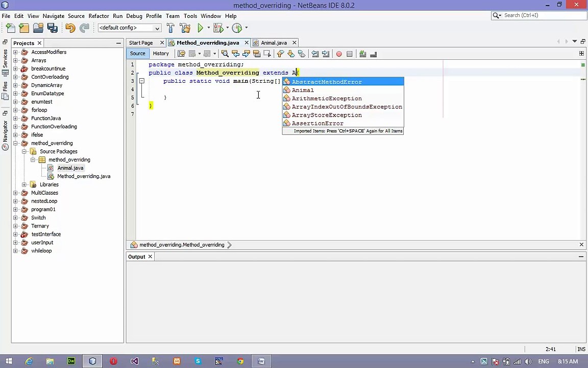Expand the FunctionOverloading project node
The width and height of the screenshot is (588, 368).
coord(15,127)
